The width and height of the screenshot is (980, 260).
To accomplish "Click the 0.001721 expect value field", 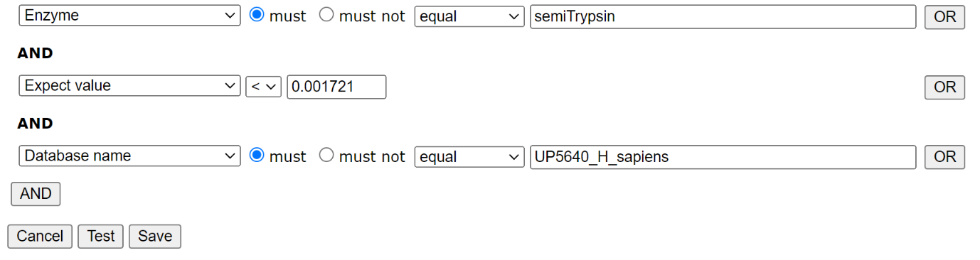I will pyautogui.click(x=336, y=87).
